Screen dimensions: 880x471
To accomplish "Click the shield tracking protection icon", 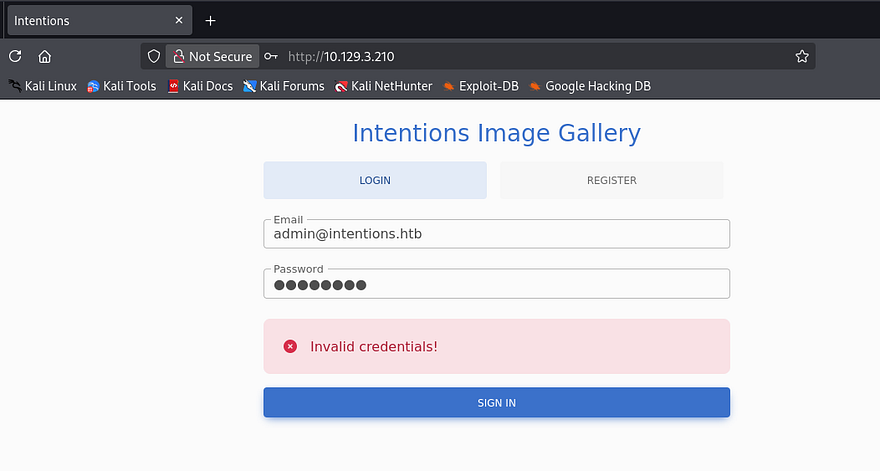I will (153, 57).
